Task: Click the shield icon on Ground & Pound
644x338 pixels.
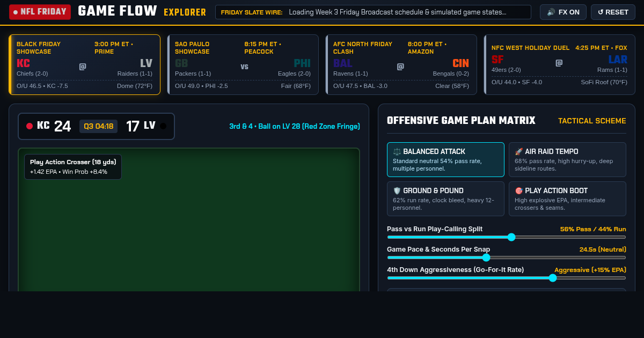Action: tap(397, 190)
